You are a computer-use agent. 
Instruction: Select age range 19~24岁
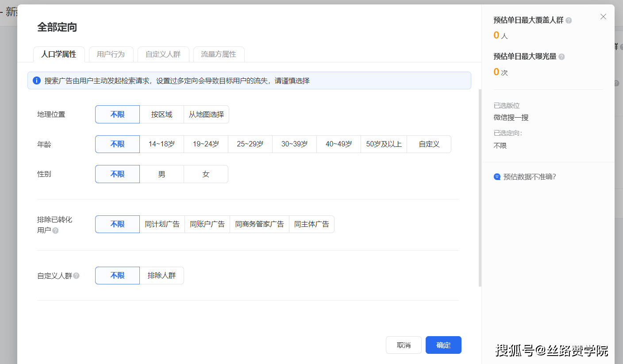[x=206, y=144]
